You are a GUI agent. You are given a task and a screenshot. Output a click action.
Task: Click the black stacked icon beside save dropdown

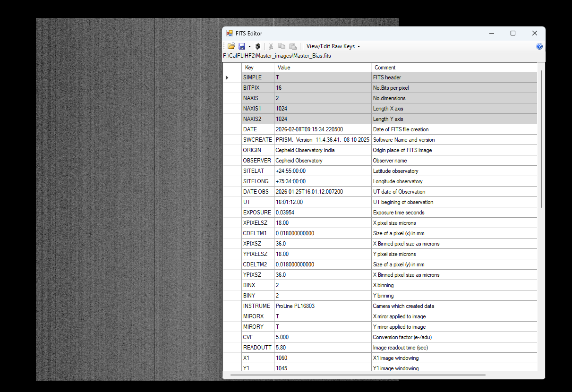(x=257, y=46)
